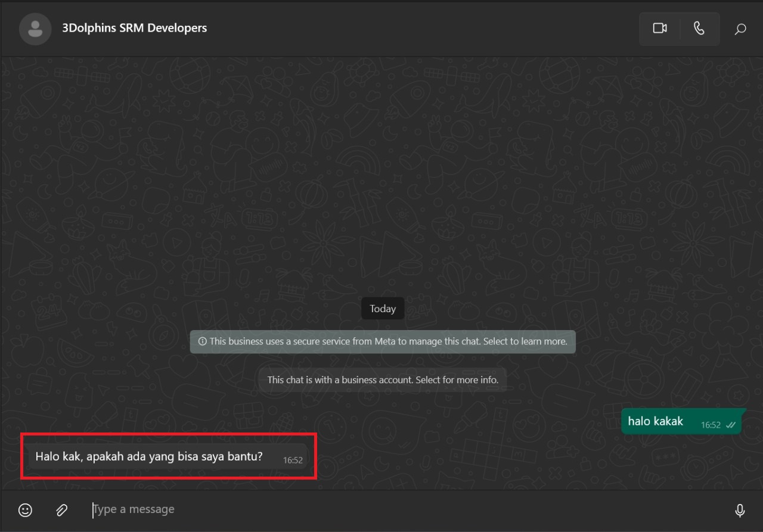Image resolution: width=763 pixels, height=532 pixels.
Task: Open 3Dolphins SRM Developers contact info
Action: tap(135, 28)
